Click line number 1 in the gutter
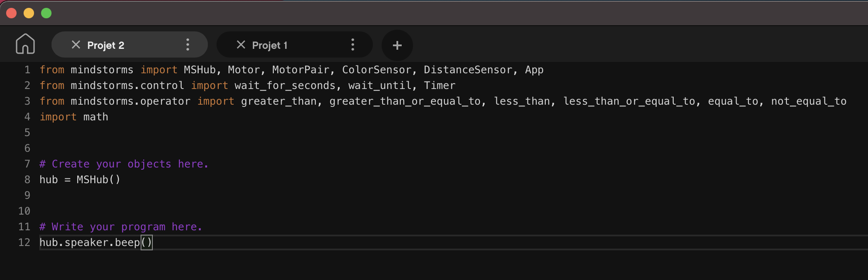868x280 pixels. 27,69
